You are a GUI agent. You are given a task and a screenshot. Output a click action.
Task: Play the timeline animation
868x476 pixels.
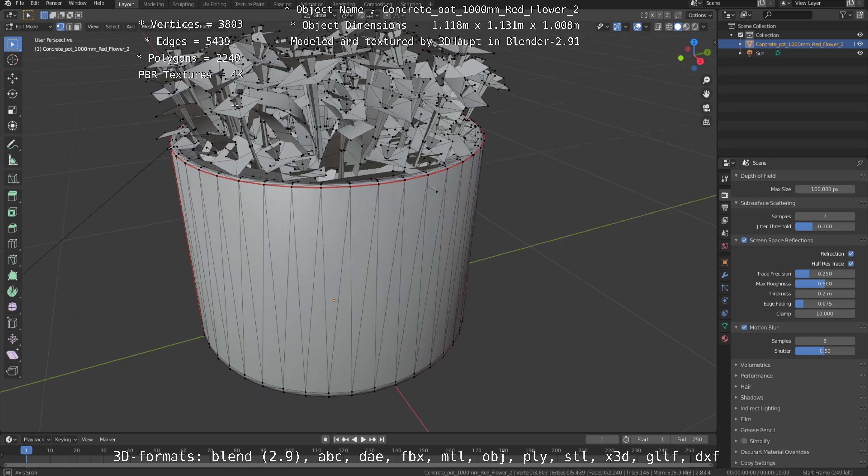[363, 439]
